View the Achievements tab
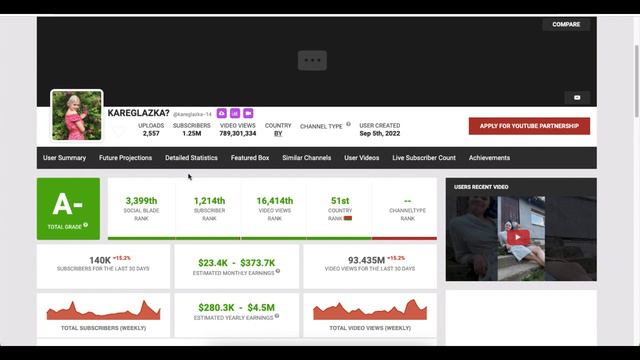This screenshot has height=360, width=640. [489, 158]
